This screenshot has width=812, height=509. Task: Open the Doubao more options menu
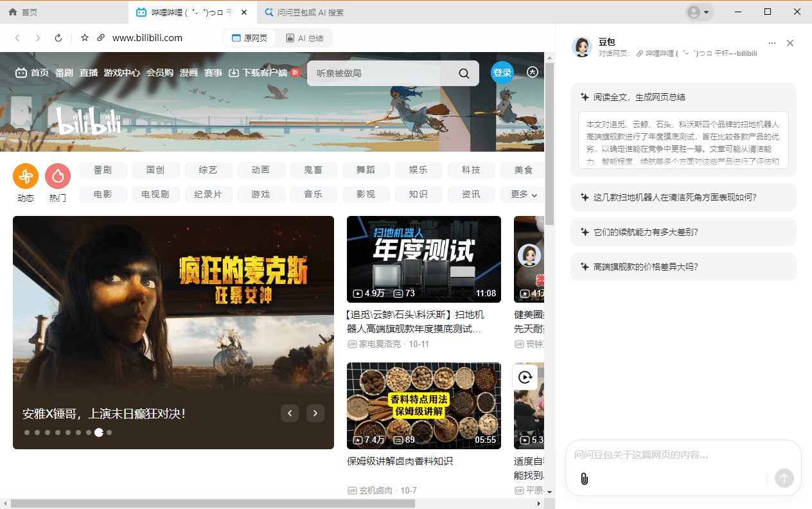coord(772,42)
